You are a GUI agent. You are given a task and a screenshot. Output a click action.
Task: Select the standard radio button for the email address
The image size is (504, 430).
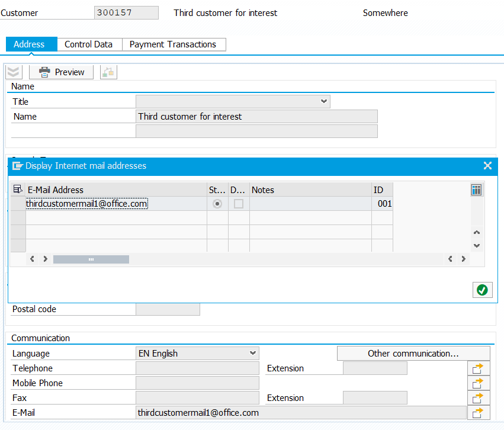(217, 203)
